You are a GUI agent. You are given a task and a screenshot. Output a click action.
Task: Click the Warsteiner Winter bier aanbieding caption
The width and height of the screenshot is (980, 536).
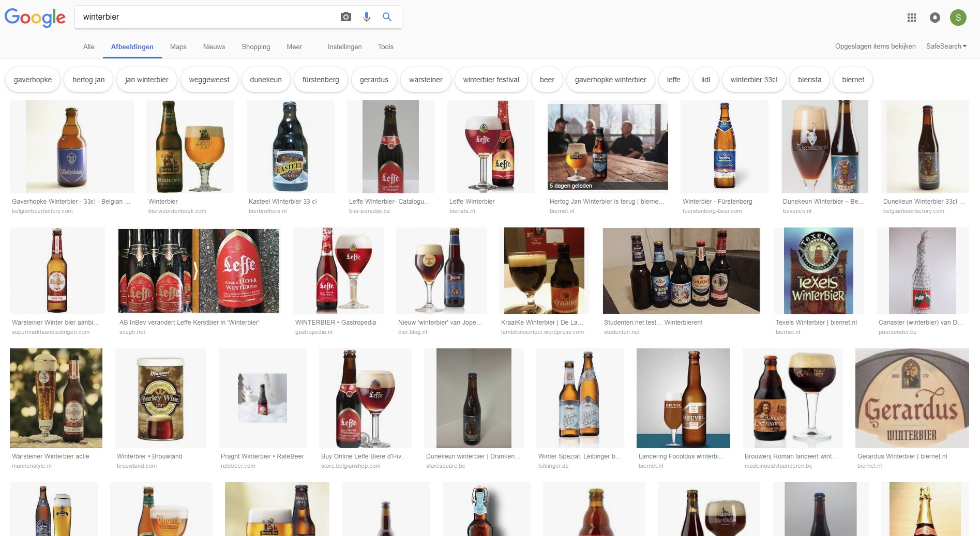pos(55,323)
